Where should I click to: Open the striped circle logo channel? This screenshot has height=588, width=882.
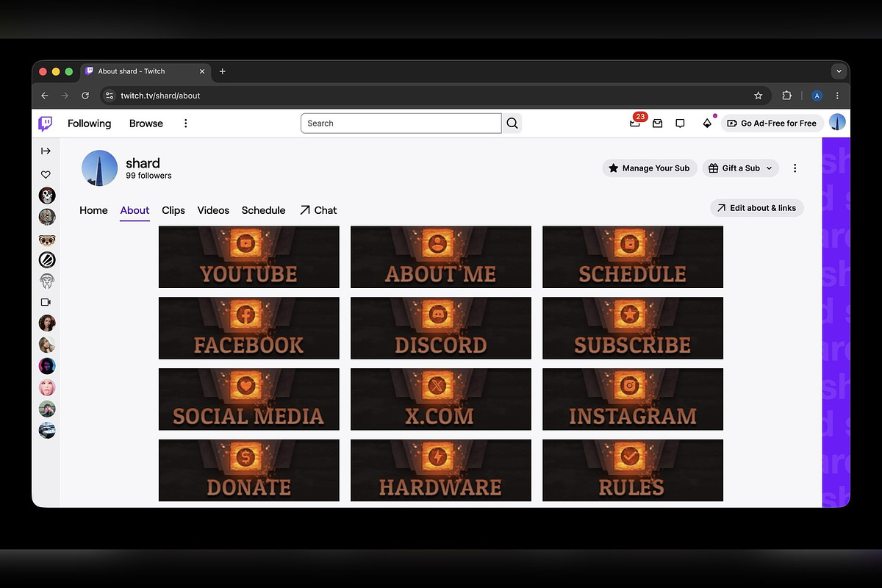[47, 259]
